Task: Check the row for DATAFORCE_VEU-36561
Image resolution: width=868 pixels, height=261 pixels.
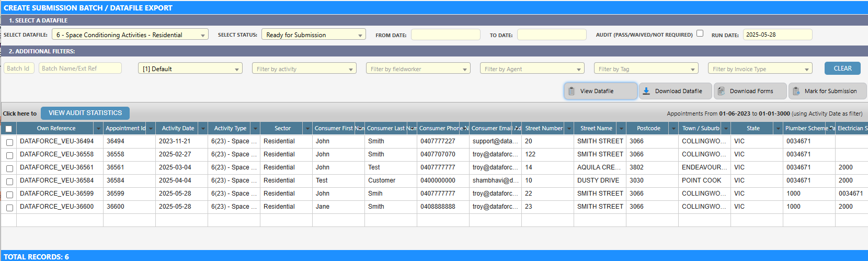Action: (x=9, y=168)
